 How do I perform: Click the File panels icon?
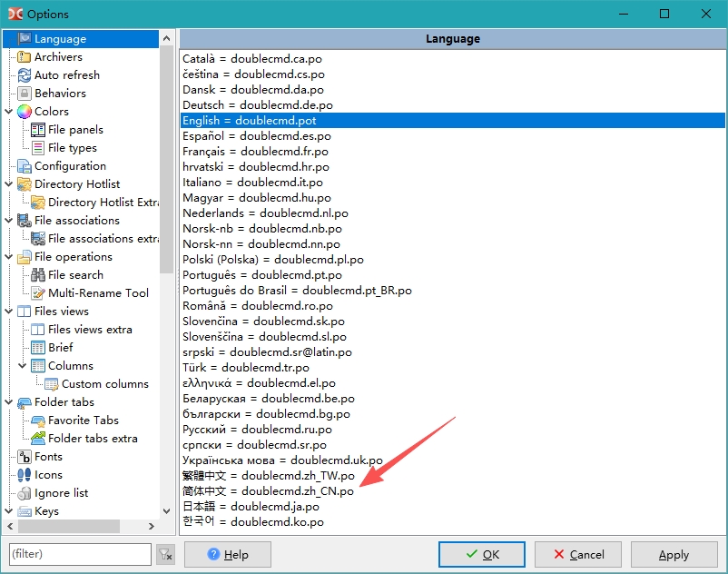[x=38, y=130]
